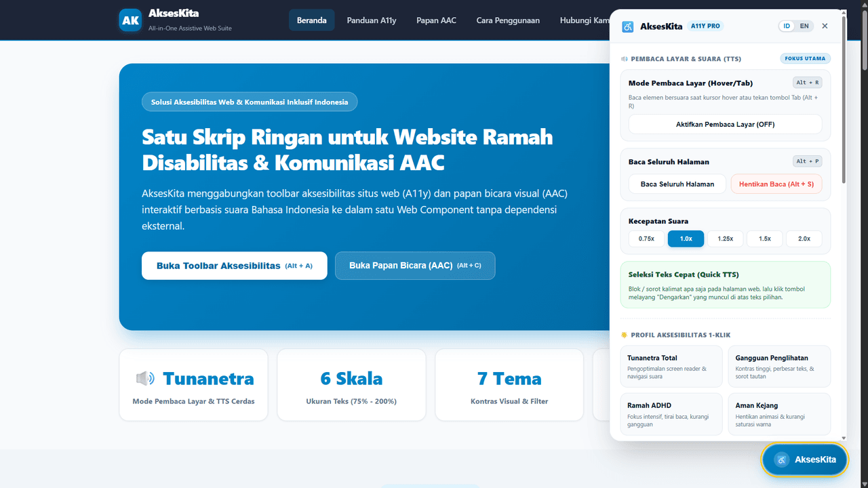Image resolution: width=868 pixels, height=488 pixels.
Task: Enable the Aman Kejang profile
Action: [779, 414]
